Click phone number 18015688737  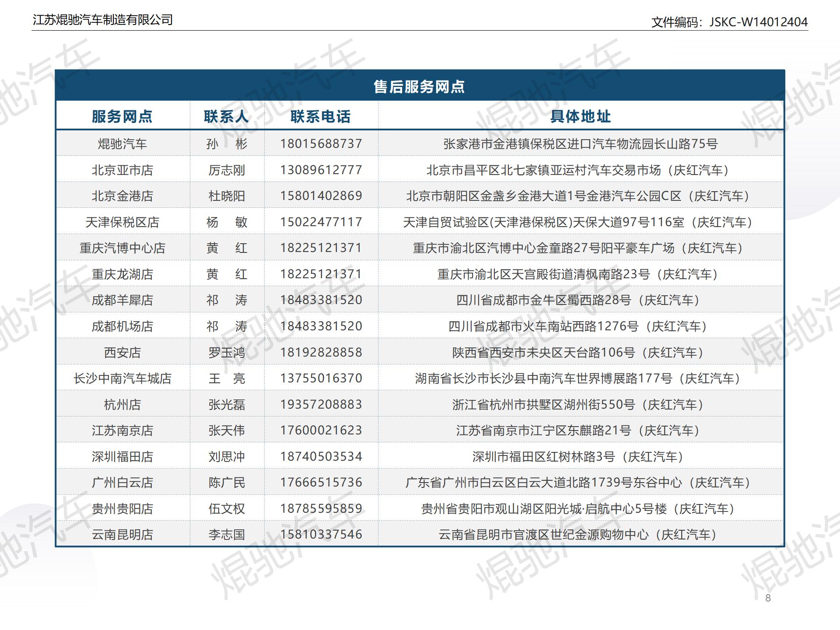[x=321, y=143]
